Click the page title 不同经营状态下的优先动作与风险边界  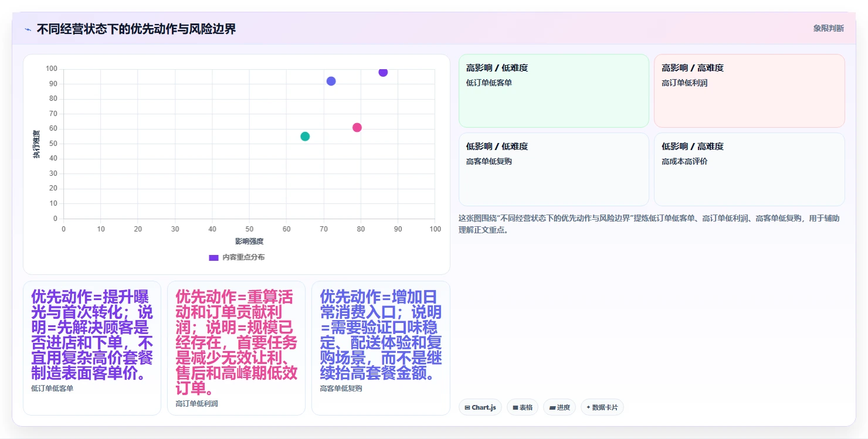[x=136, y=29]
